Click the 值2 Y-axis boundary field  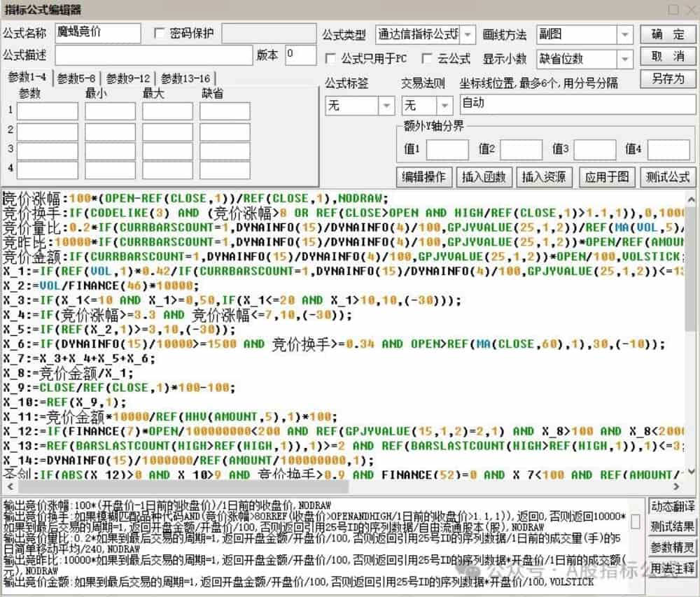(x=521, y=150)
